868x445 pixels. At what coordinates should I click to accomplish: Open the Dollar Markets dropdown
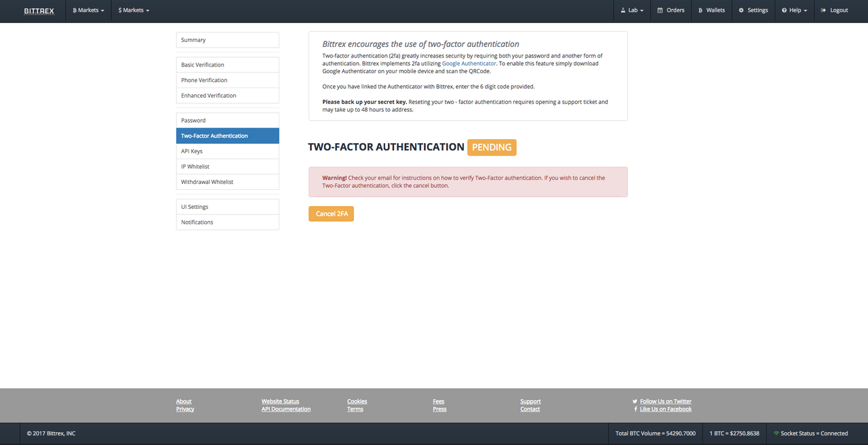click(x=134, y=11)
